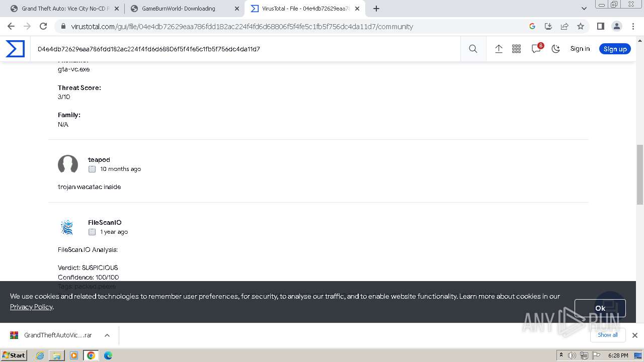
Task: Click the action center flag tray icon
Action: click(596, 355)
